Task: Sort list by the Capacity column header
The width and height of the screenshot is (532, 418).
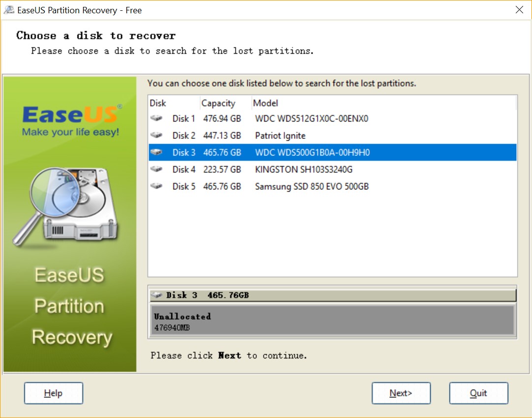Action: click(219, 103)
